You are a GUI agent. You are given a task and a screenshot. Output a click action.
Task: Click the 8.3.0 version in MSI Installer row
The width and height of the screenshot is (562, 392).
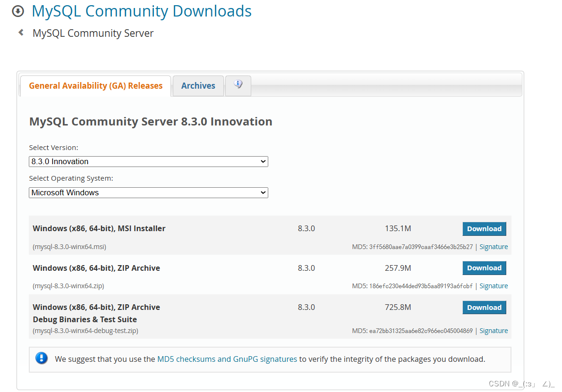point(307,228)
